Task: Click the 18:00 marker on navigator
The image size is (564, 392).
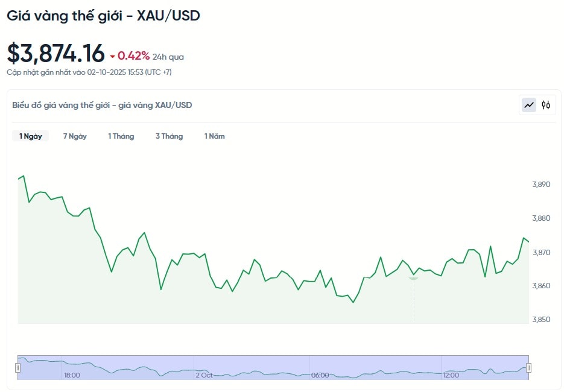Action: point(72,375)
